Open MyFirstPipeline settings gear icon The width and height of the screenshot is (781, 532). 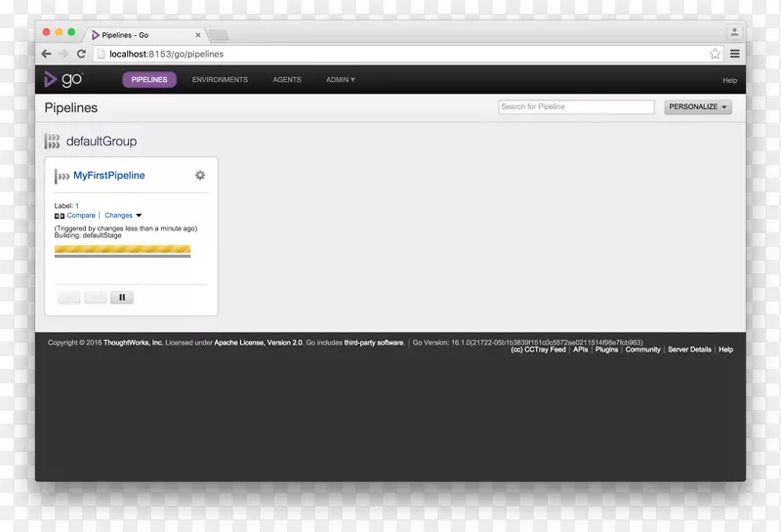[200, 176]
